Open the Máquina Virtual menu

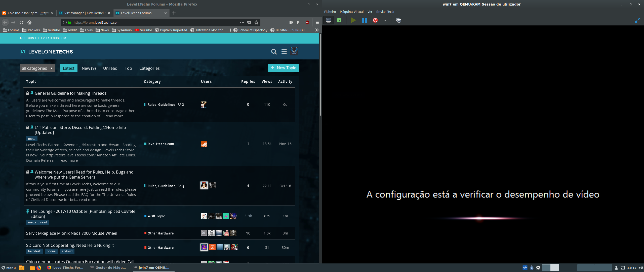click(x=351, y=12)
